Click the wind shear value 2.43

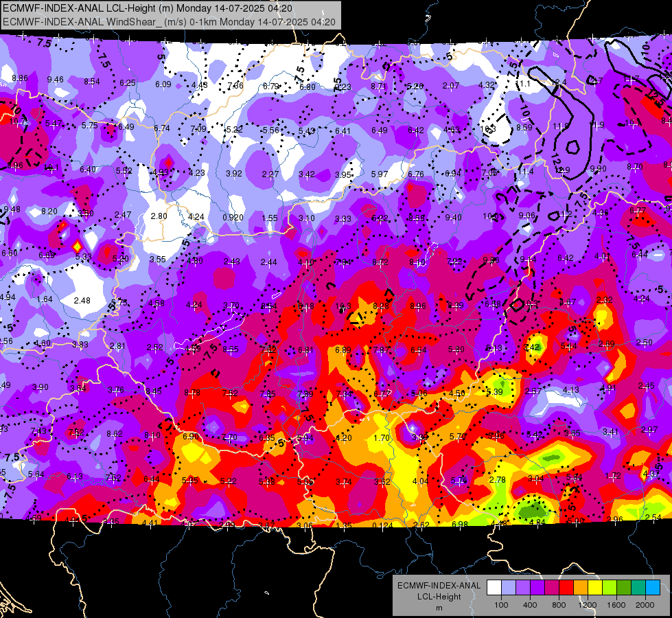pyautogui.click(x=232, y=262)
